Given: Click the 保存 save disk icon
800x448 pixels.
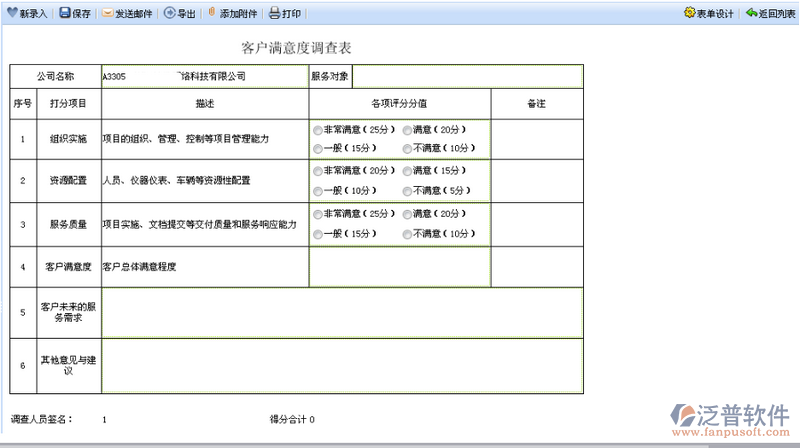Looking at the screenshot, I should click(x=64, y=14).
